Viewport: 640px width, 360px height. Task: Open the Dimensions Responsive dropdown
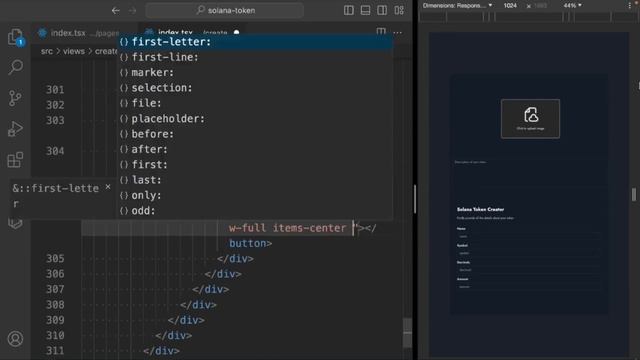[457, 5]
